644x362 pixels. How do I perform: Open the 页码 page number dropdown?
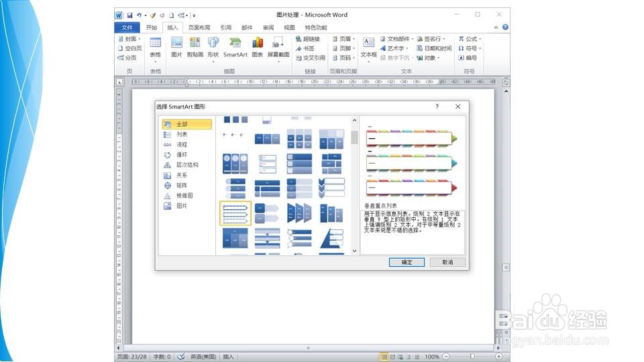[343, 58]
